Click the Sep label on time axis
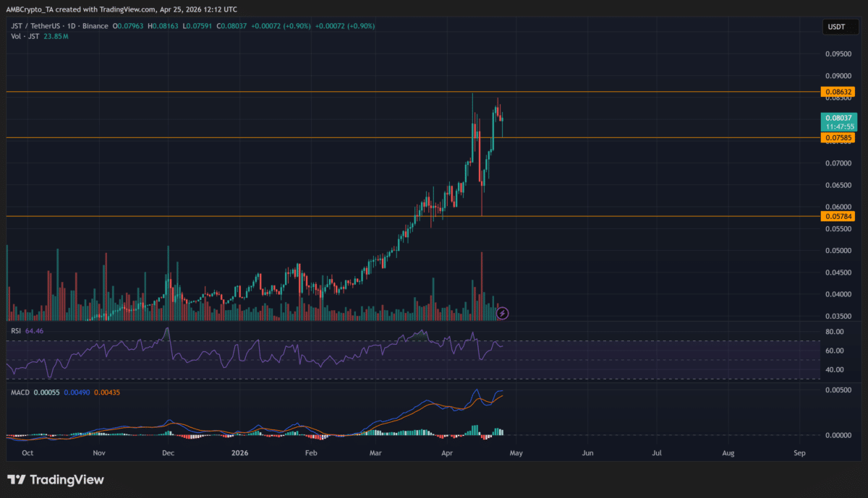 799,452
